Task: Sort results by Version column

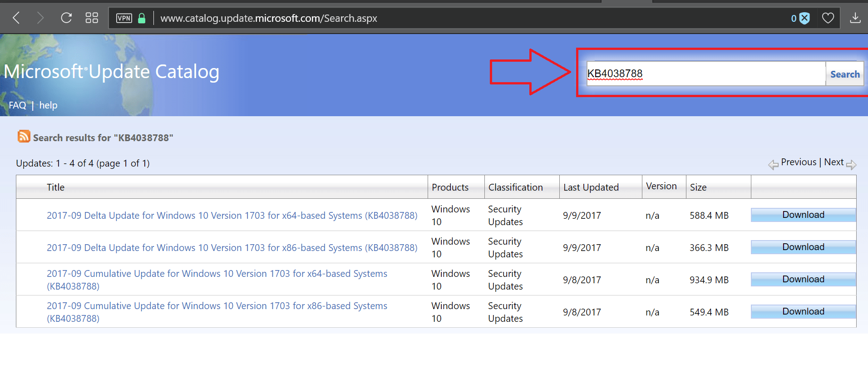Action: 661,186
